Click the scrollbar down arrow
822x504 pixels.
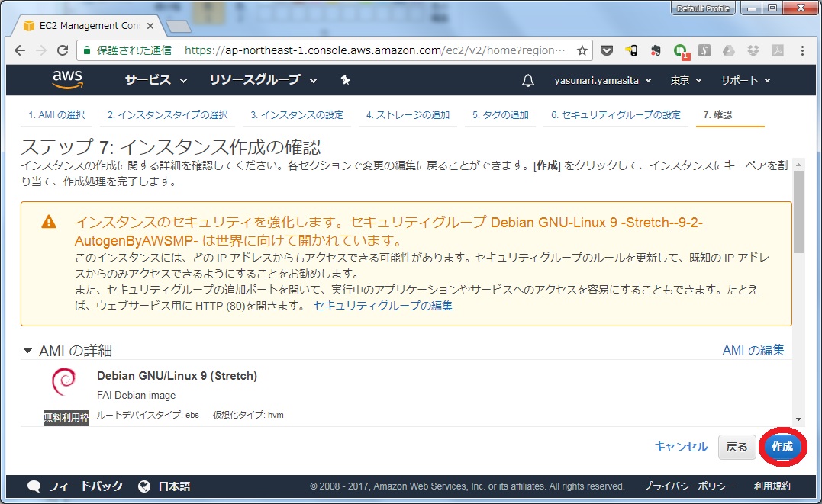click(x=798, y=419)
